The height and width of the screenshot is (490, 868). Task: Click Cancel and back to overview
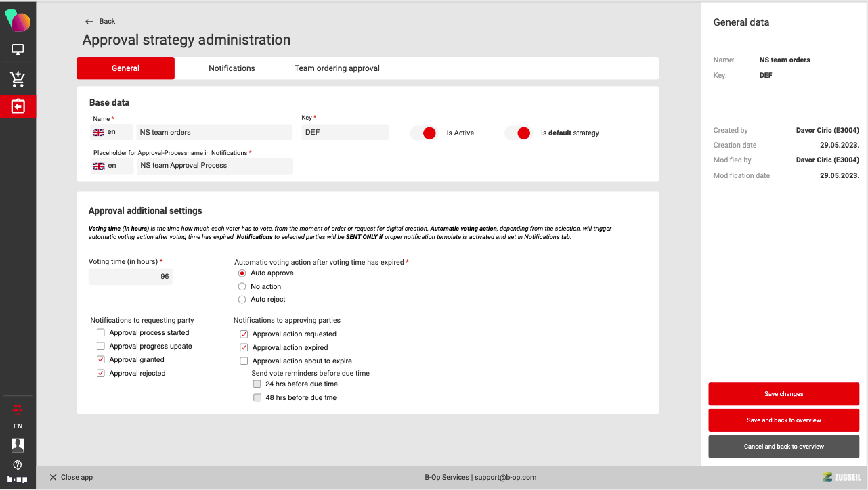(783, 447)
